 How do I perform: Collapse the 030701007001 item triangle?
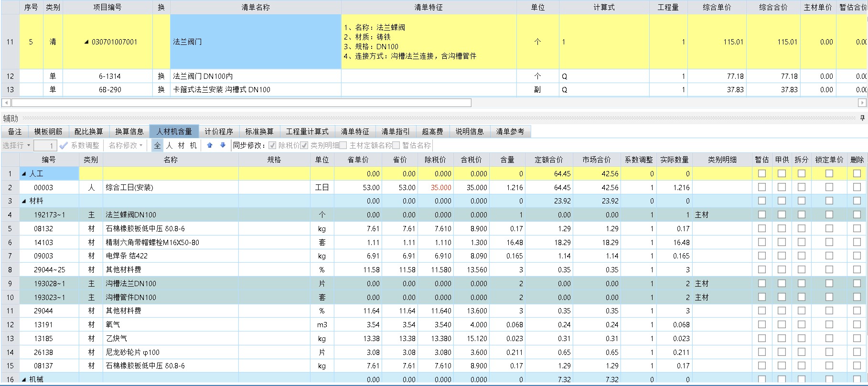click(x=86, y=42)
